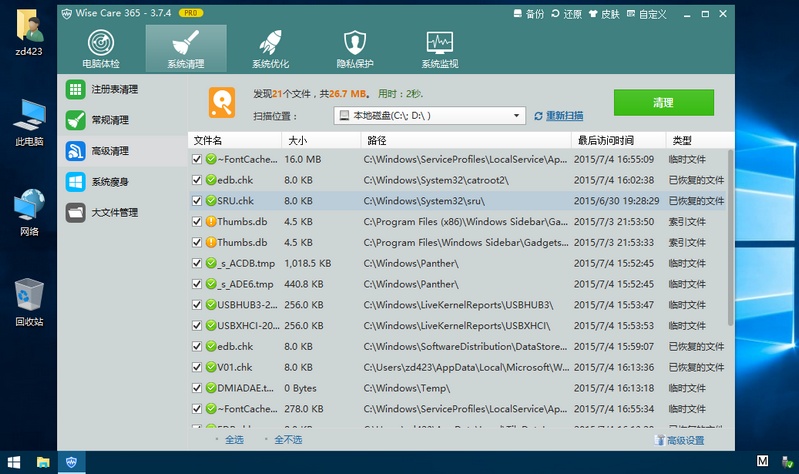This screenshot has width=799, height=474.
Task: Select 高级清理 in the sidebar
Action: coord(109,151)
